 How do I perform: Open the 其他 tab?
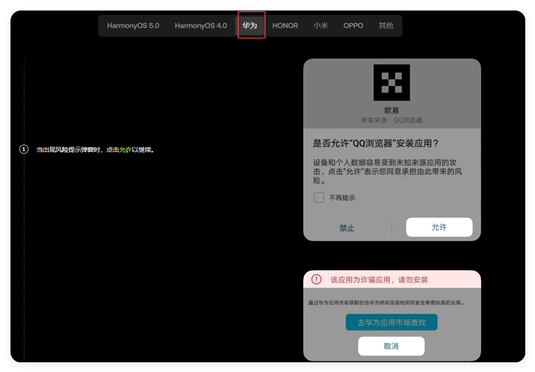click(386, 26)
